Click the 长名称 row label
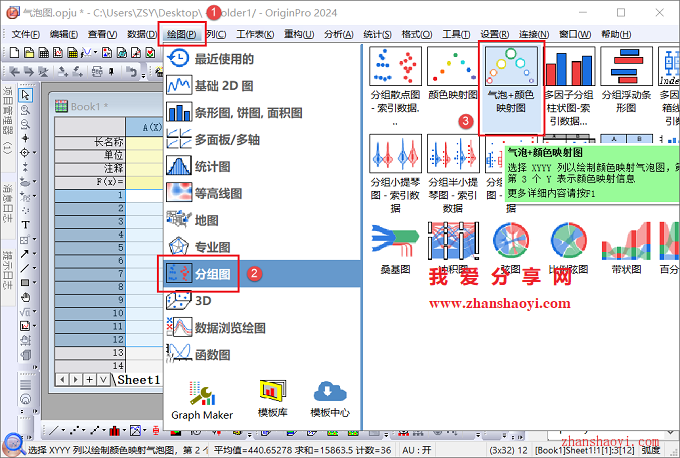 (90, 142)
